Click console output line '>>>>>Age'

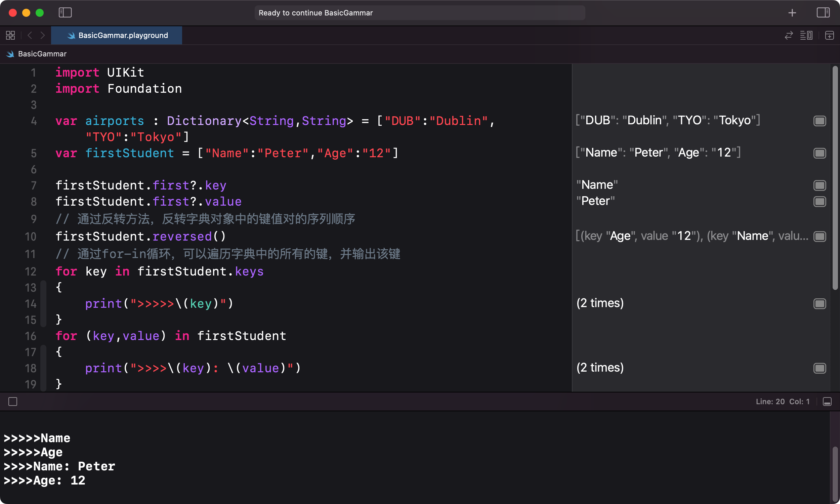click(33, 452)
